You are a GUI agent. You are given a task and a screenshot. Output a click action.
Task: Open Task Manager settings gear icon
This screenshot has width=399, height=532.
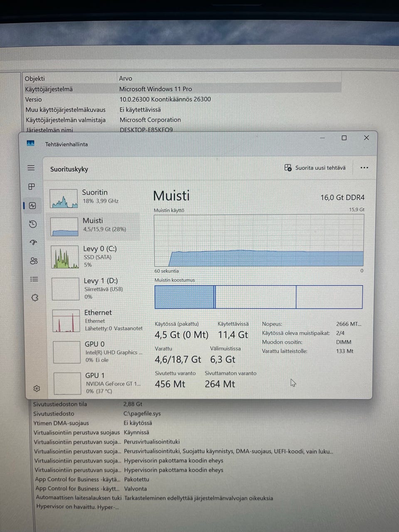click(37, 388)
